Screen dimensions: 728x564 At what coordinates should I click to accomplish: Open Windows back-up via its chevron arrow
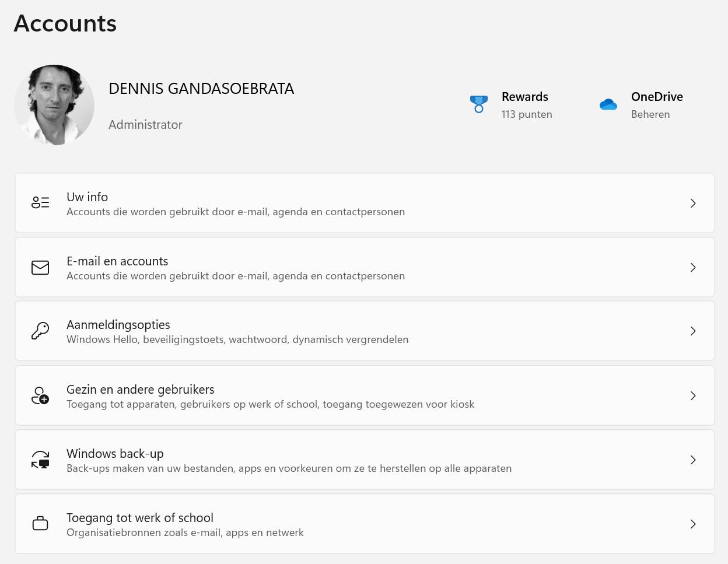[x=693, y=460]
